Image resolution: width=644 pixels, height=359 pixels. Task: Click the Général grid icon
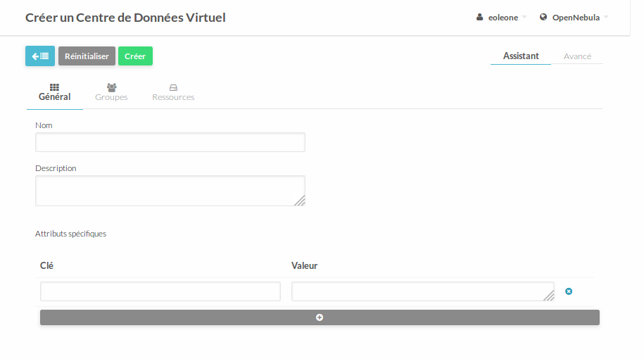pos(54,87)
